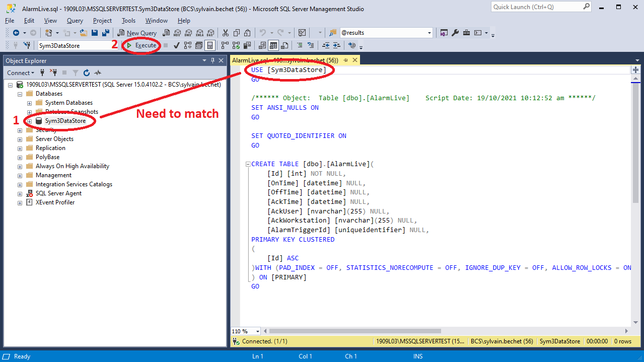Click the Find in Files icon
Image resolution: width=644 pixels, height=362 pixels.
[x=332, y=33]
